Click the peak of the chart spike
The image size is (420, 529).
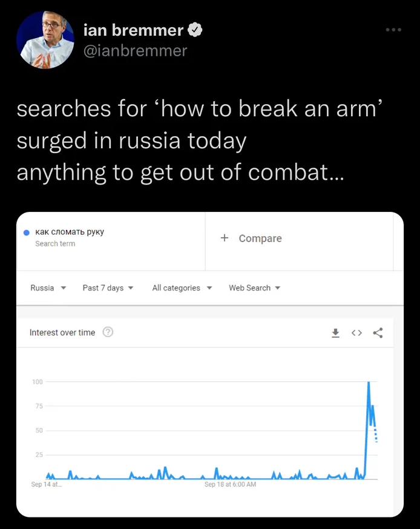click(x=369, y=383)
